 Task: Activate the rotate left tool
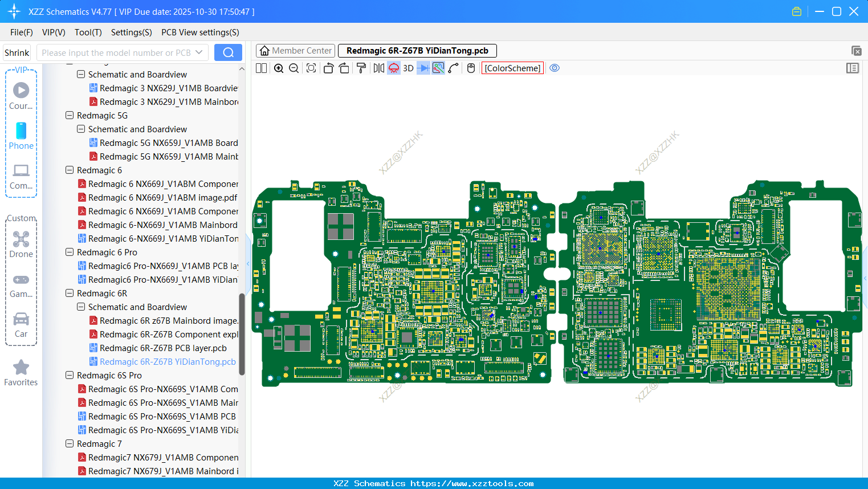[328, 68]
